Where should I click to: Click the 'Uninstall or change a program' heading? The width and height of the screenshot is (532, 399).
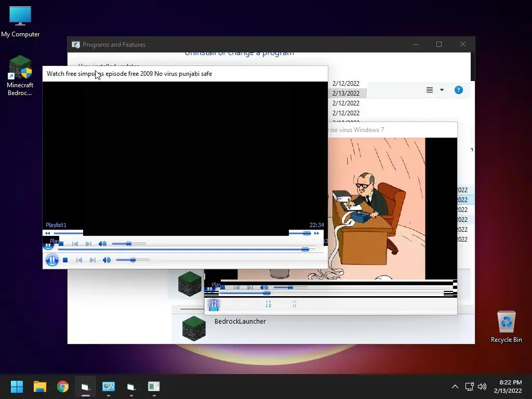coord(239,54)
